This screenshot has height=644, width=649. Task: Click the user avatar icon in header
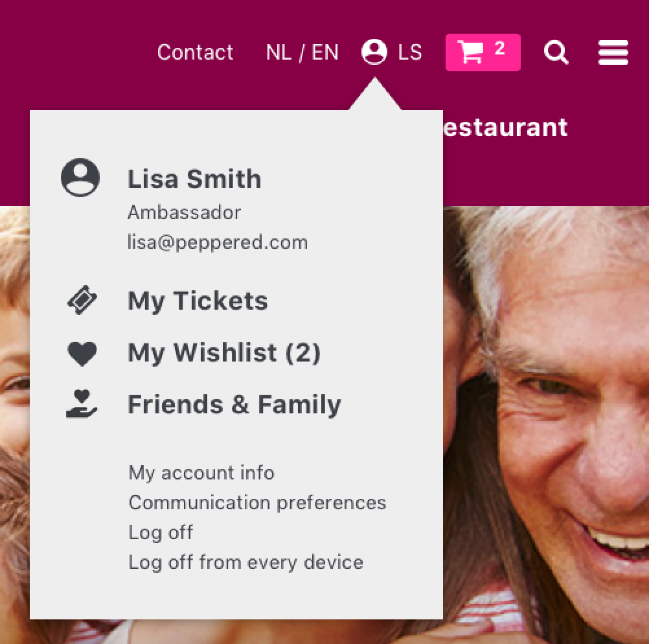point(374,52)
